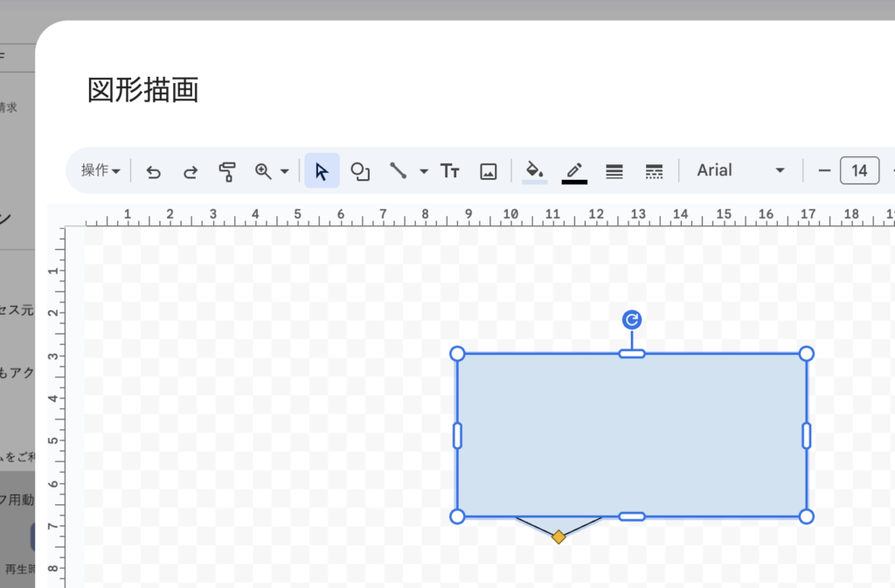Select the paint format roller icon

point(227,171)
